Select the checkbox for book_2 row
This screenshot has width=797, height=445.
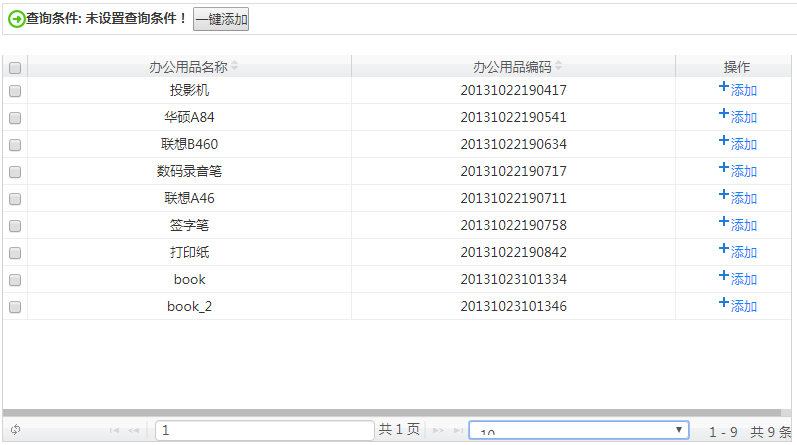[15, 307]
